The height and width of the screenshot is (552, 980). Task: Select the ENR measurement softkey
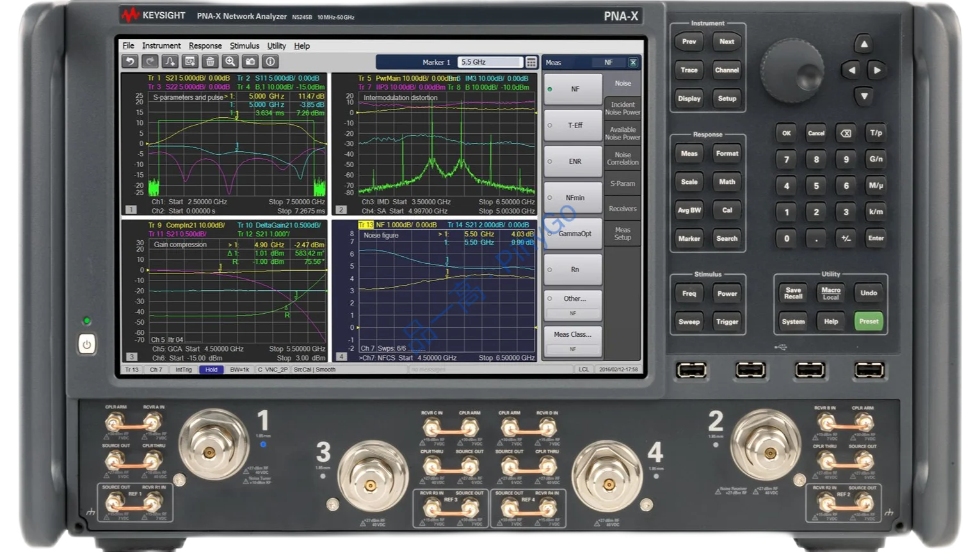pos(573,161)
